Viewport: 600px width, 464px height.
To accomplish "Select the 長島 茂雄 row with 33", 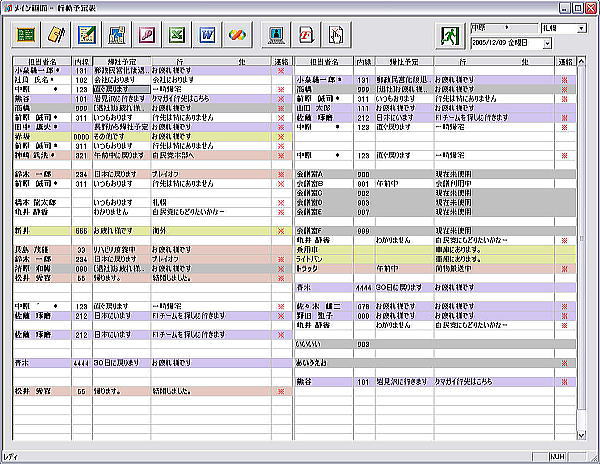I will [x=152, y=249].
